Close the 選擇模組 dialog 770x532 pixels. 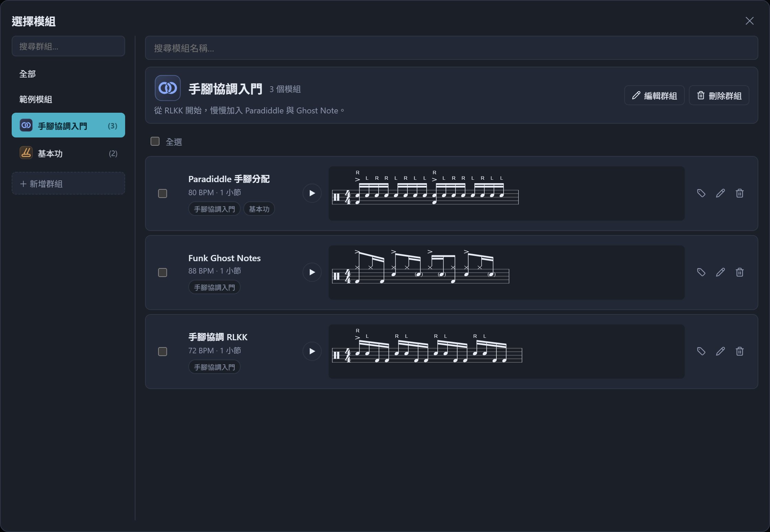pyautogui.click(x=749, y=21)
